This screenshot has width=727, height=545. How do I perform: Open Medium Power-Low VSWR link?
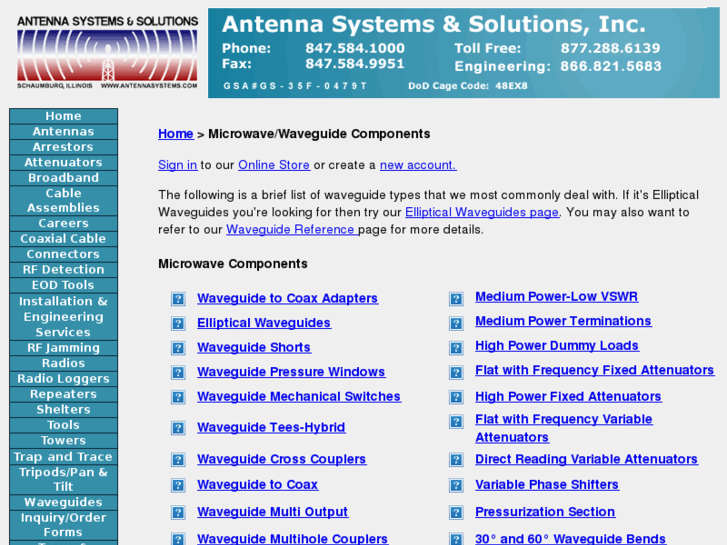coord(557,297)
